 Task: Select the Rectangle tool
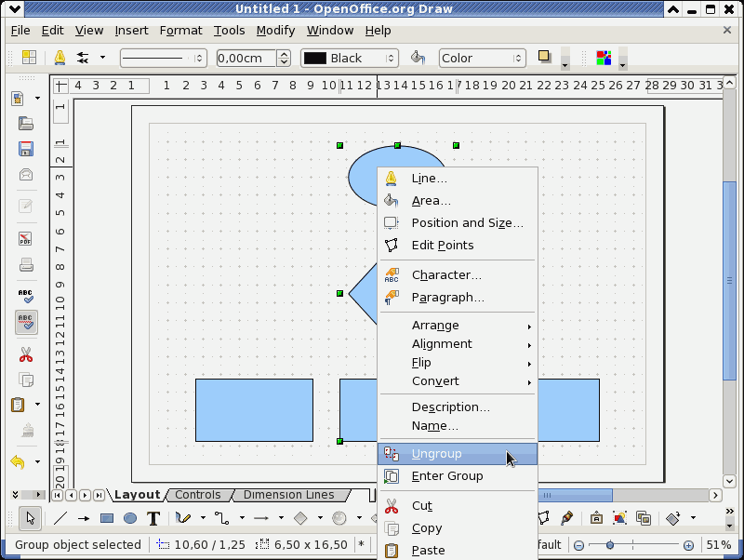(107, 518)
